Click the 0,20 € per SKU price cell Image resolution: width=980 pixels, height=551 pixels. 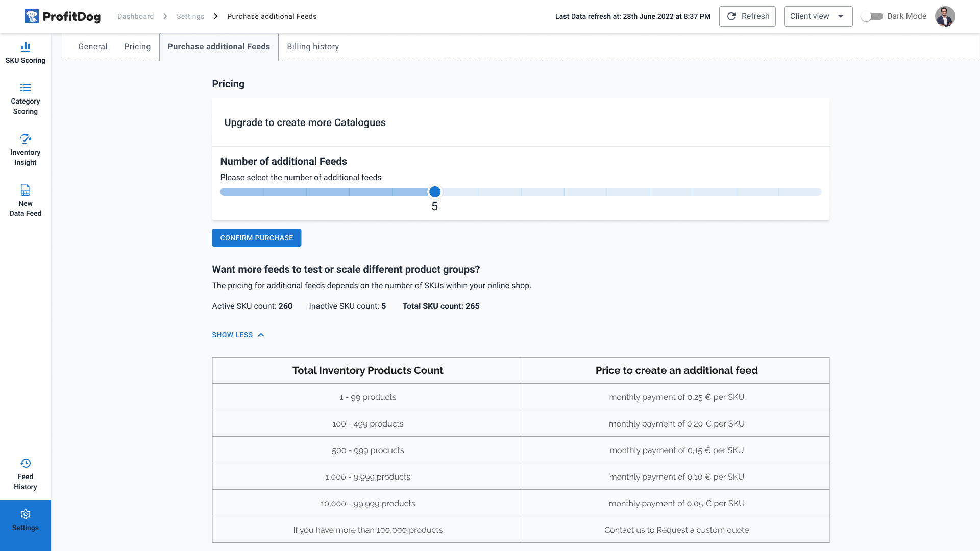(x=675, y=423)
